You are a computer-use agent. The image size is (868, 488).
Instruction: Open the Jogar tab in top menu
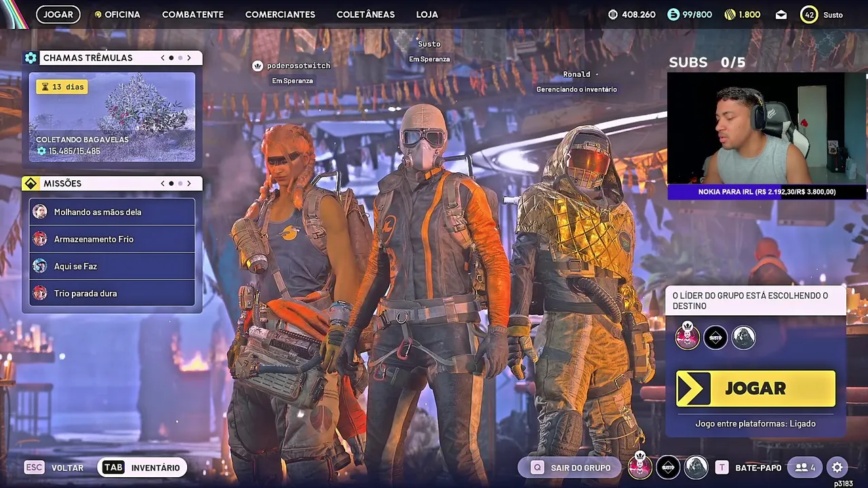pos(58,14)
